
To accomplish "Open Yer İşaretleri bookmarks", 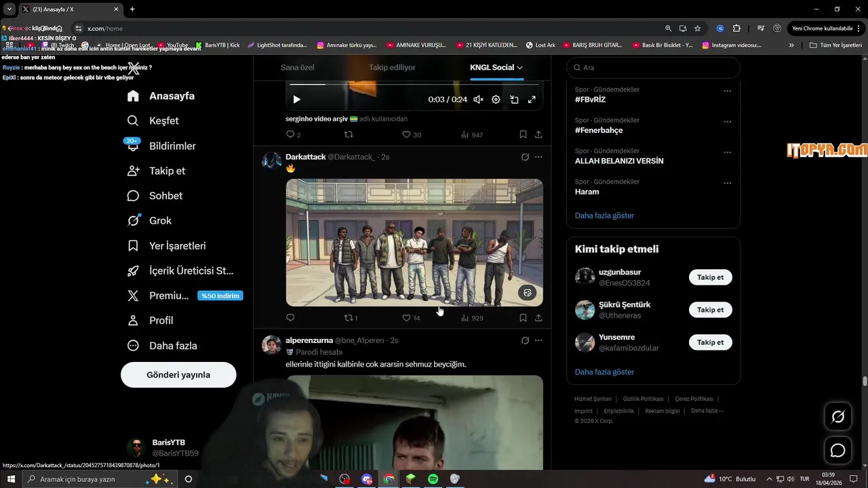I will tap(166, 246).
